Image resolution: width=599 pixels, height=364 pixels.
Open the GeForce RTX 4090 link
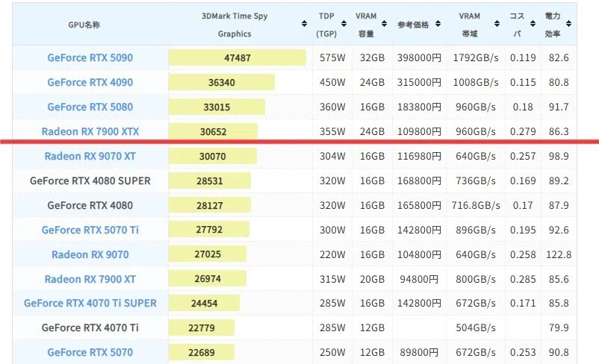[90, 82]
